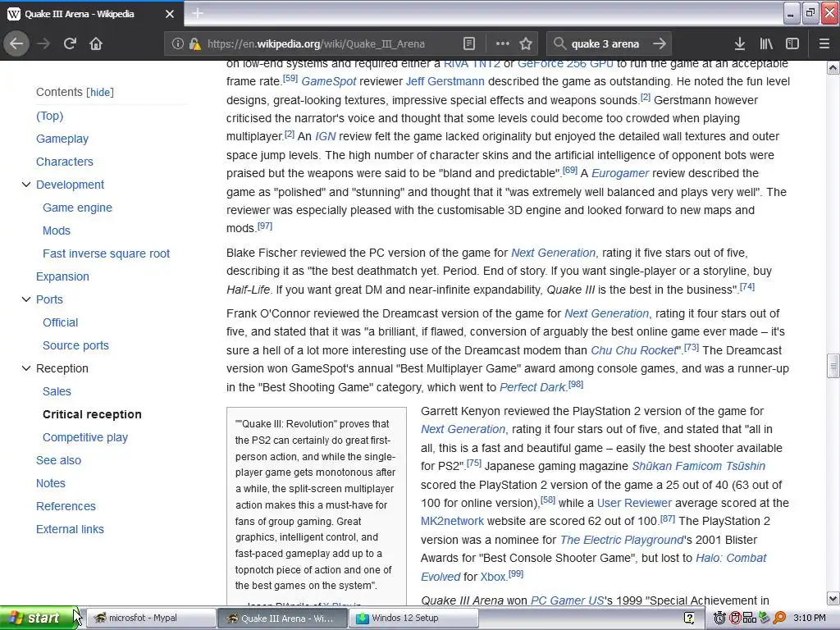This screenshot has height=630, width=840.
Task: Open a new browser tab
Action: tap(197, 13)
